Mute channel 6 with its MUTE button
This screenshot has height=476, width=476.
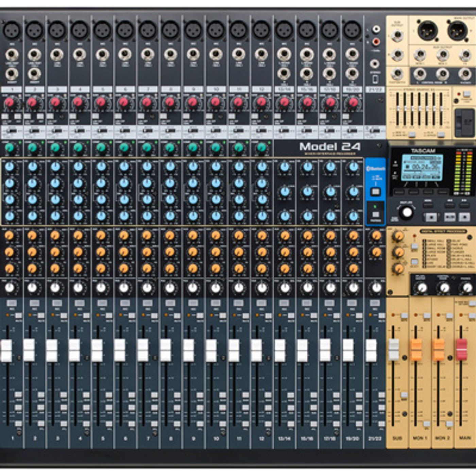tap(132, 316)
